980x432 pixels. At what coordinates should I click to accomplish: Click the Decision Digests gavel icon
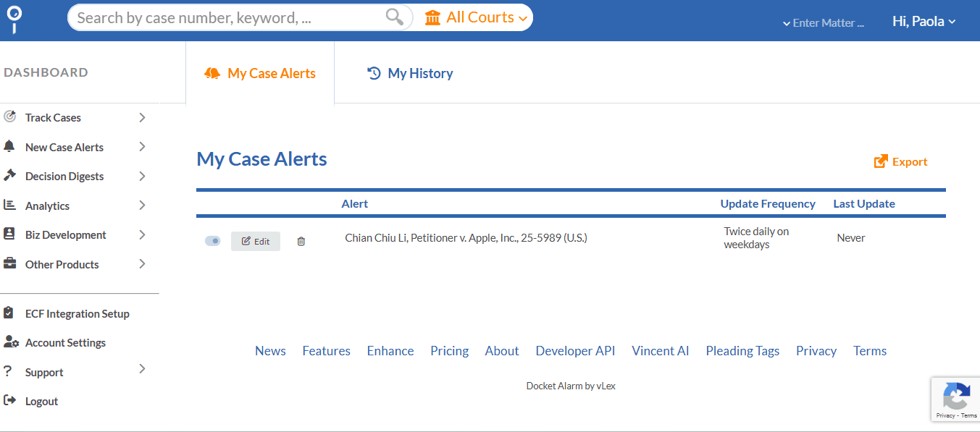pyautogui.click(x=9, y=176)
